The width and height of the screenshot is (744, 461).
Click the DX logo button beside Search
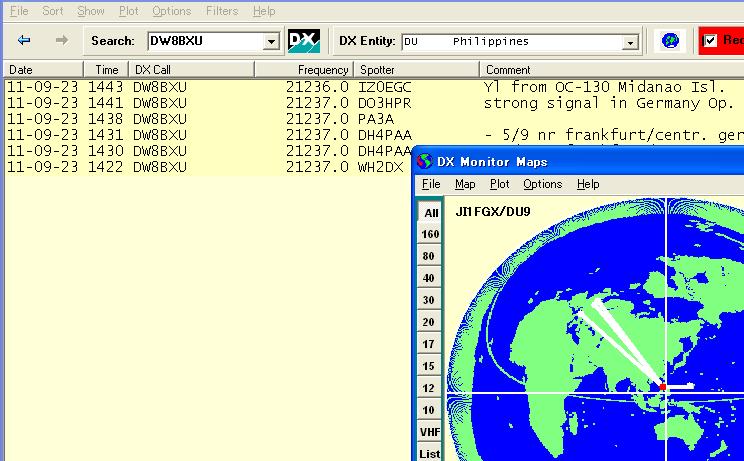[304, 41]
